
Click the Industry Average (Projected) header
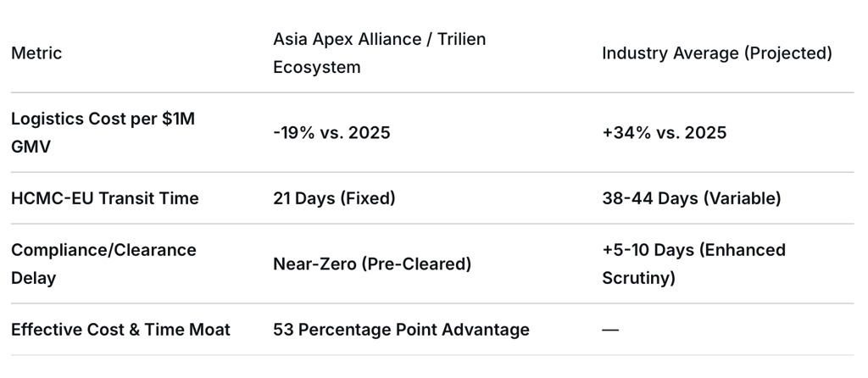click(716, 53)
